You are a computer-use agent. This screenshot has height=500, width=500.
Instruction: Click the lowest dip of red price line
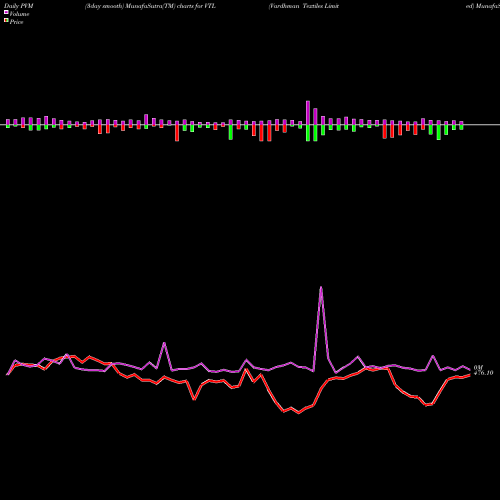coord(298,413)
